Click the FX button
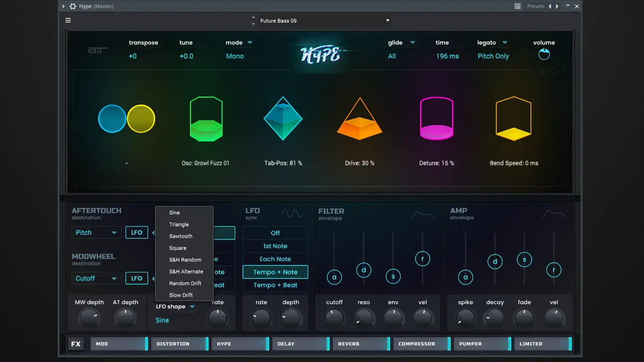The height and width of the screenshot is (362, 644). point(76,344)
